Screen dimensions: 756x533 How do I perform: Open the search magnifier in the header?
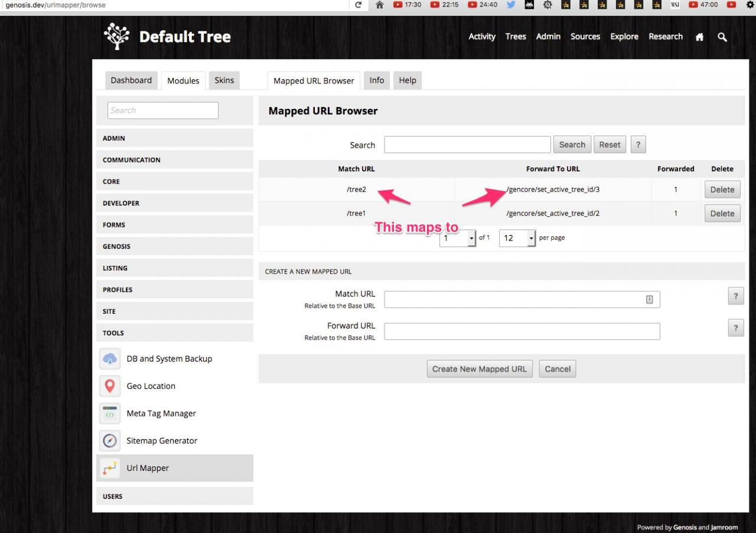[x=722, y=37]
